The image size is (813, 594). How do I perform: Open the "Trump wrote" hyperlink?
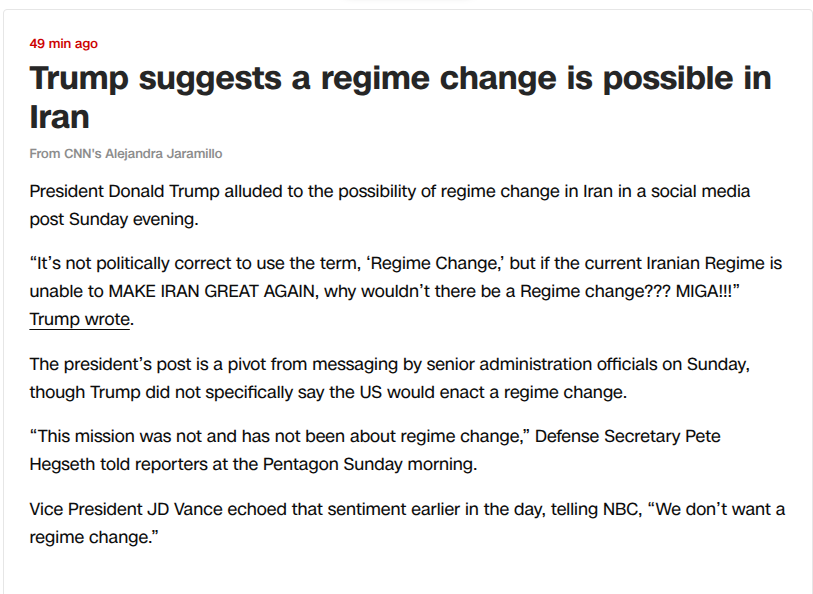pyautogui.click(x=79, y=319)
